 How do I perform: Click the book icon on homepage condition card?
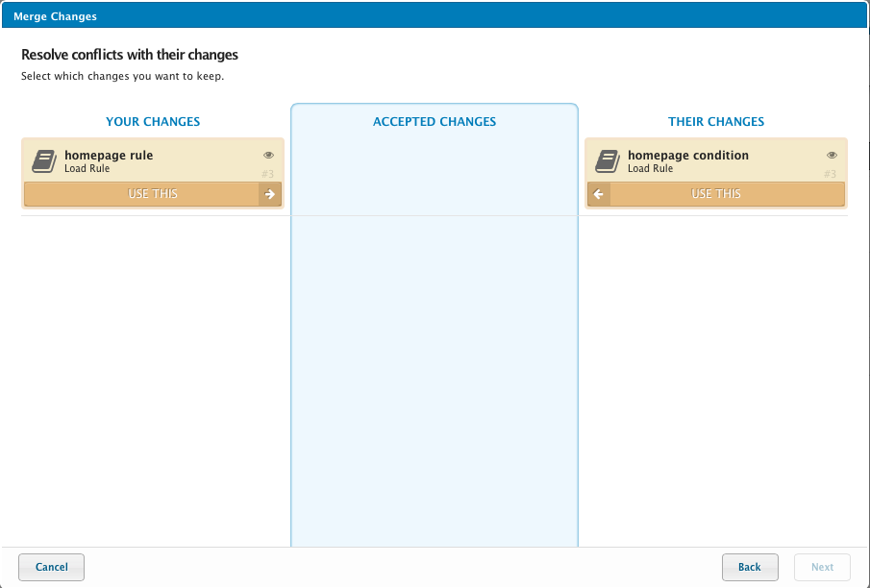(x=607, y=160)
